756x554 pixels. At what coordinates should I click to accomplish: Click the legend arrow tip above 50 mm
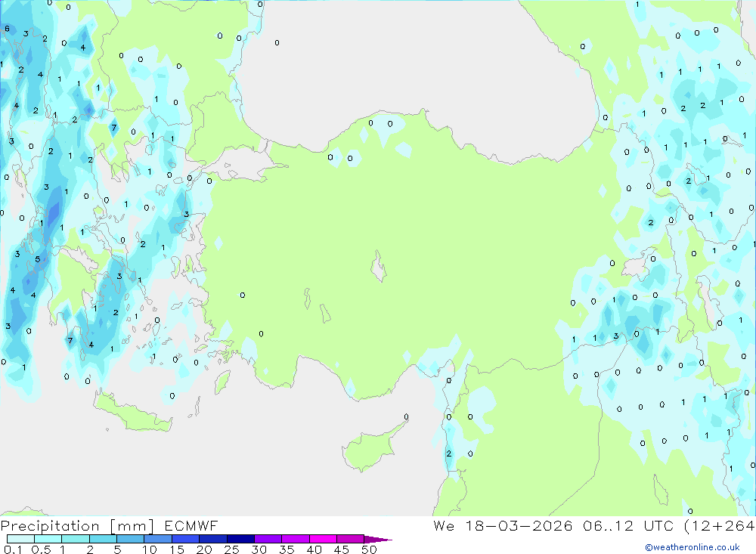[x=378, y=539]
